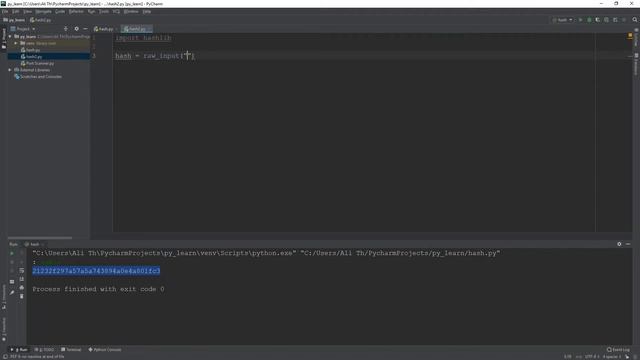Click the highlighted hash output line
The width and height of the screenshot is (640, 360).
click(x=96, y=271)
